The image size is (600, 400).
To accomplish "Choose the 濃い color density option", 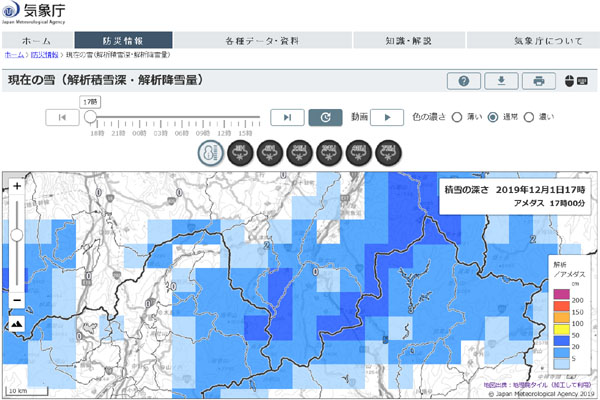I will coord(529,117).
